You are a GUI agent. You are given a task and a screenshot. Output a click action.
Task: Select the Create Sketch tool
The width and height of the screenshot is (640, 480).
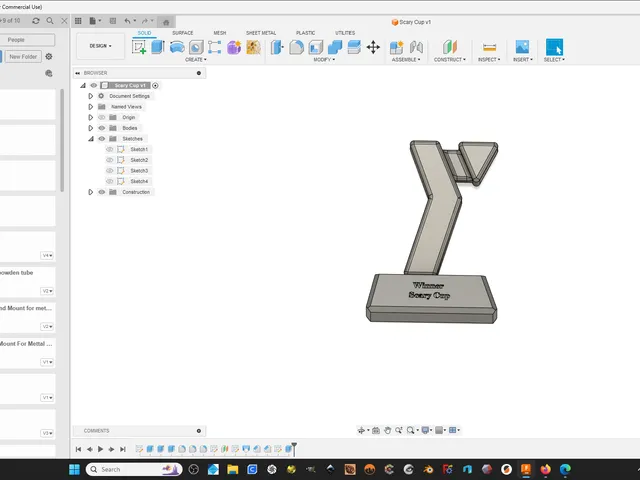(139, 47)
